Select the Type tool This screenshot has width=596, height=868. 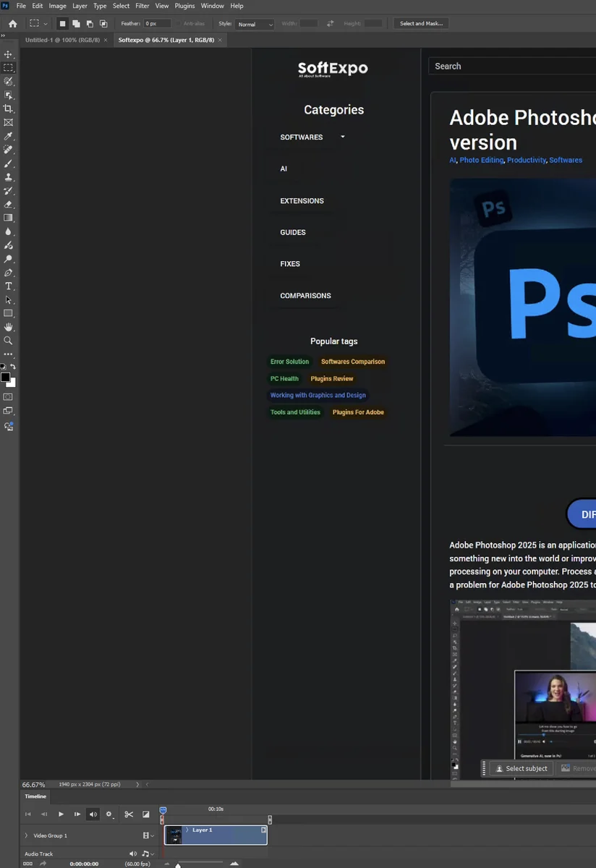pos(9,285)
